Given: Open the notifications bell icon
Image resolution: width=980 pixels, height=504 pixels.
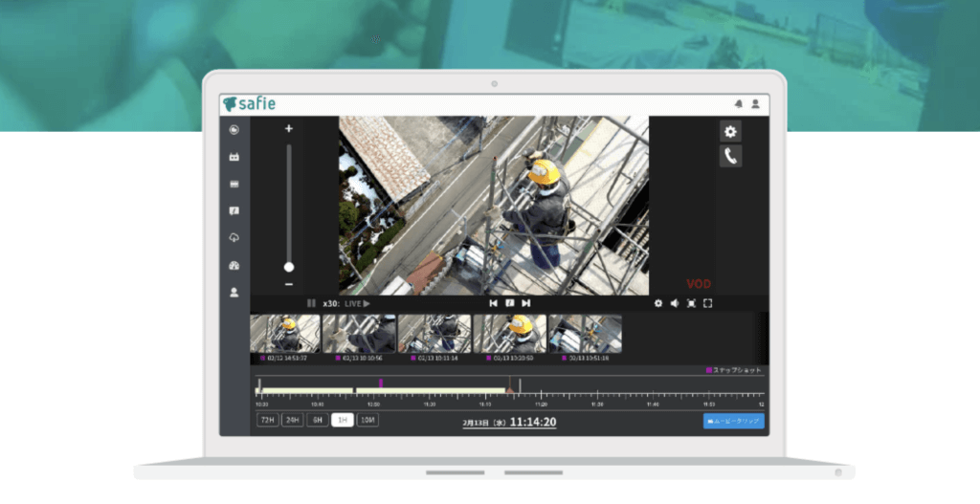Looking at the screenshot, I should point(738,103).
